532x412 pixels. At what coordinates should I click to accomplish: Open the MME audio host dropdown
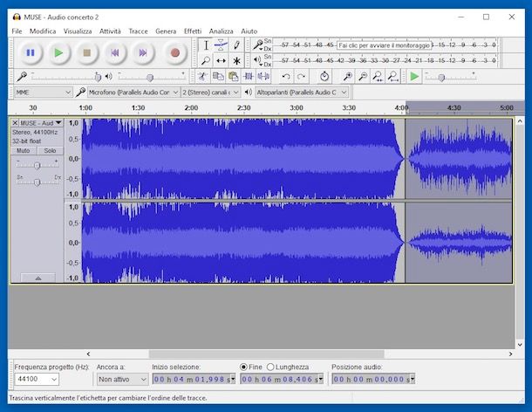(43, 92)
